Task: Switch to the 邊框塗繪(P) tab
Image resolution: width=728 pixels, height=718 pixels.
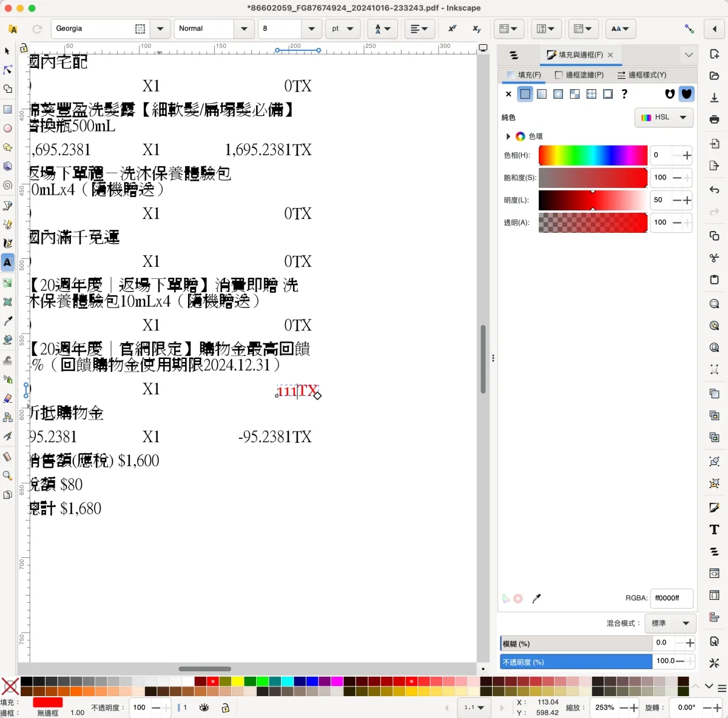Action: 579,75
